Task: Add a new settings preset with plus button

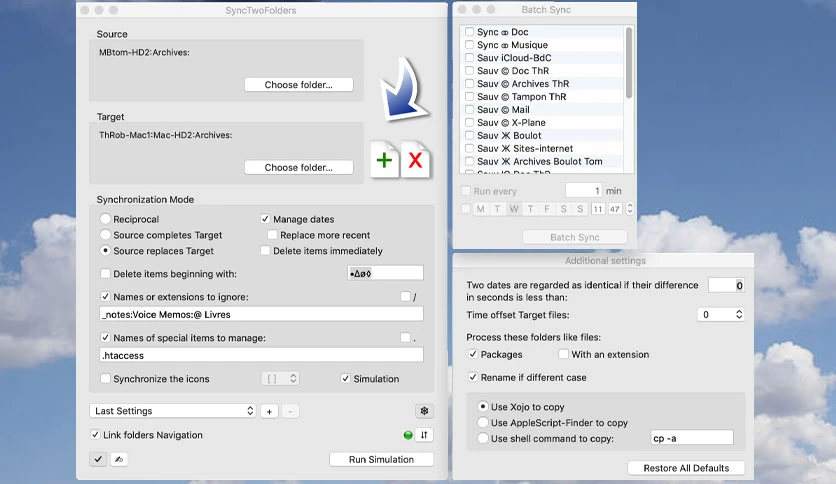Action: coord(269,411)
